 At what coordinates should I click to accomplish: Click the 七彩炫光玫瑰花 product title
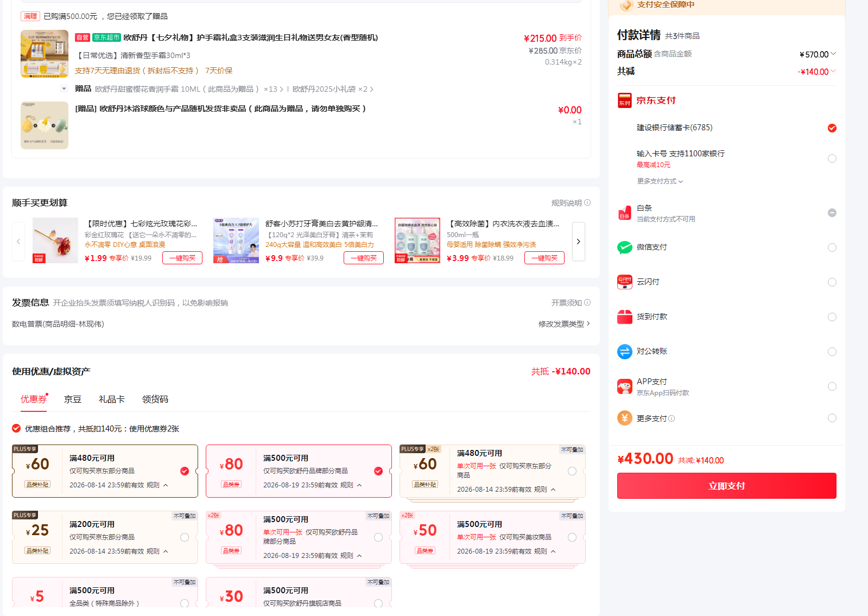141,224
